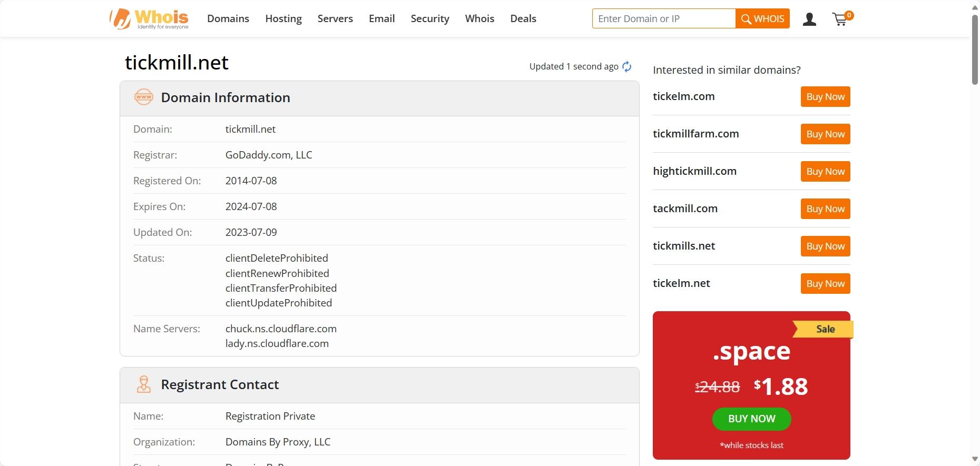The width and height of the screenshot is (980, 466).
Task: Buy Now for tickmills.net
Action: click(826, 246)
